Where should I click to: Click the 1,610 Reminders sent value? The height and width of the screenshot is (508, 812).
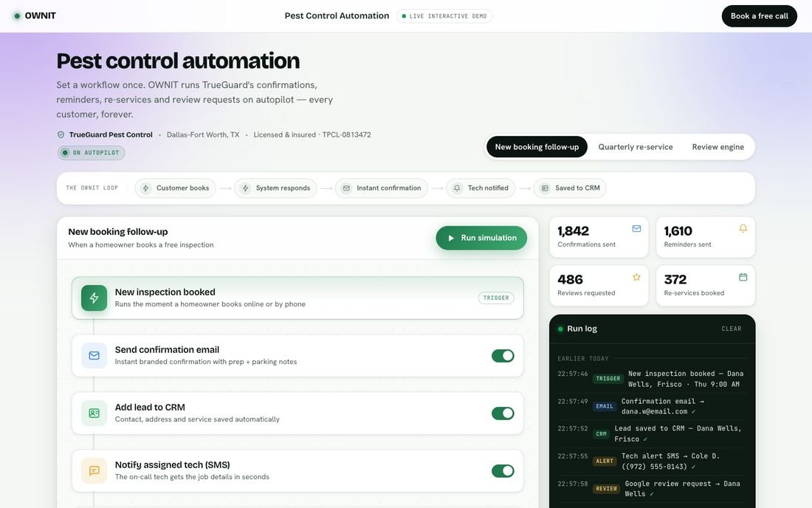click(x=678, y=231)
